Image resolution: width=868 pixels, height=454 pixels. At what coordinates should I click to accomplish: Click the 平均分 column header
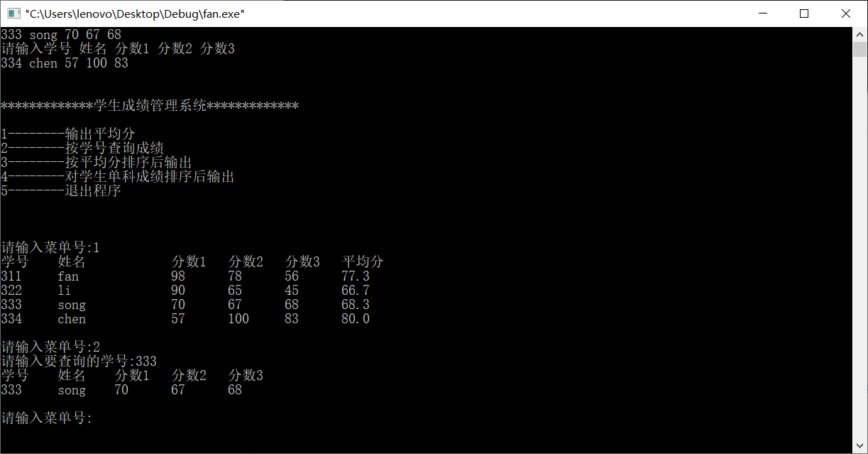363,261
